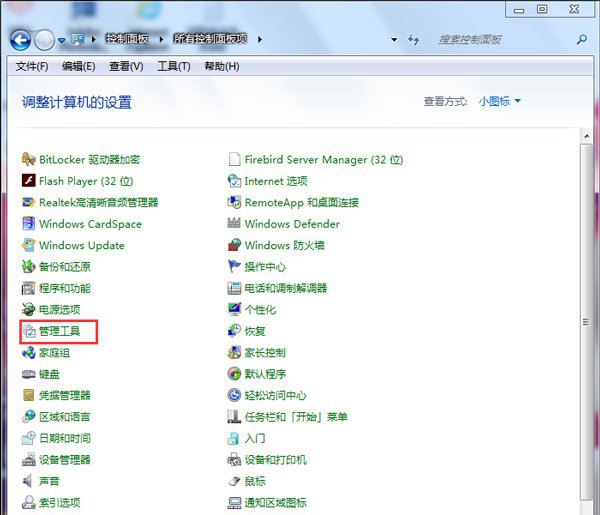
Task: Click the Windows CardSpace icon
Action: click(29, 223)
